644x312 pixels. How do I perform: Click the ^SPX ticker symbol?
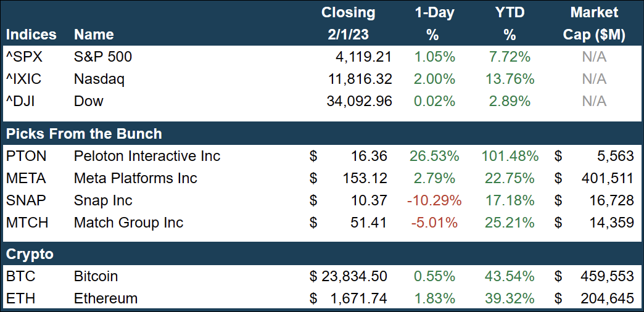click(x=23, y=57)
